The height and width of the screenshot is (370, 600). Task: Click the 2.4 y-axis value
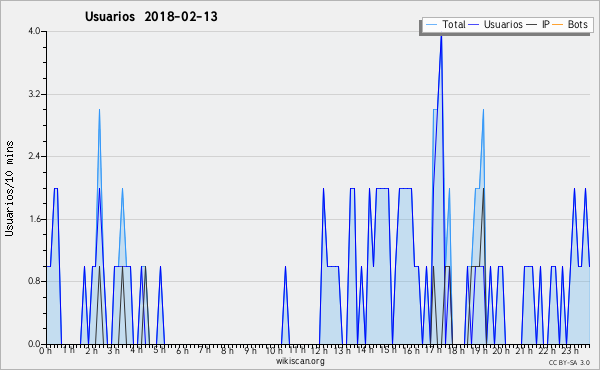point(34,156)
